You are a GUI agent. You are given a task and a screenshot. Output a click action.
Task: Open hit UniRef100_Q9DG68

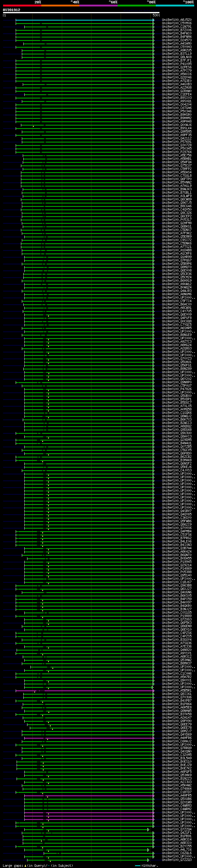tap(177, 430)
